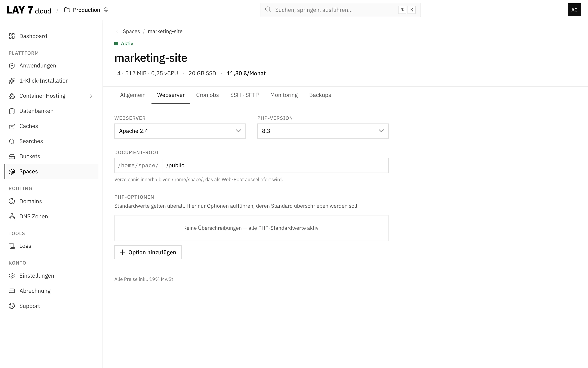Image resolution: width=588 pixels, height=368 pixels.
Task: Switch to the Monitoring tab
Action: tap(284, 95)
